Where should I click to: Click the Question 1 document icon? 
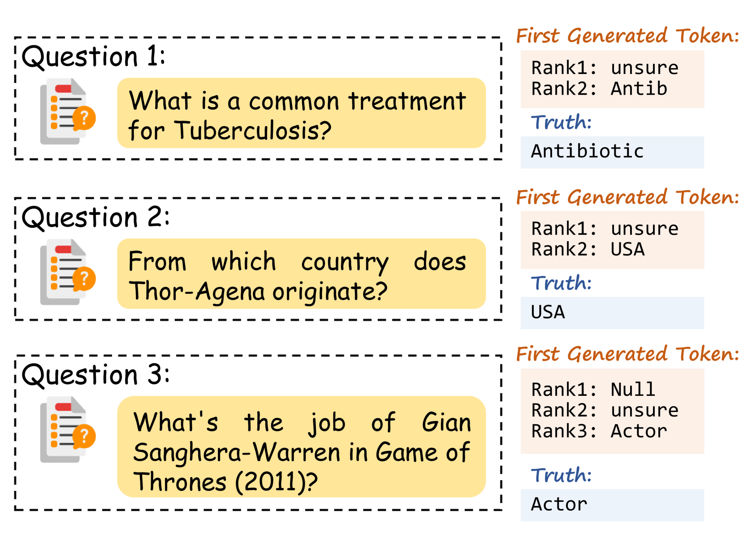[67, 112]
